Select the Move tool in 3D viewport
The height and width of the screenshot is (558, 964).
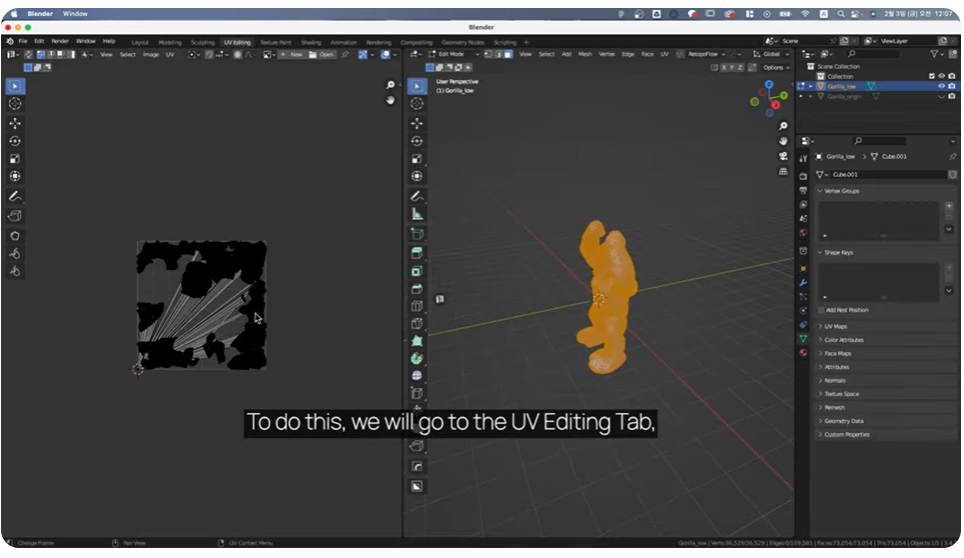(x=417, y=124)
